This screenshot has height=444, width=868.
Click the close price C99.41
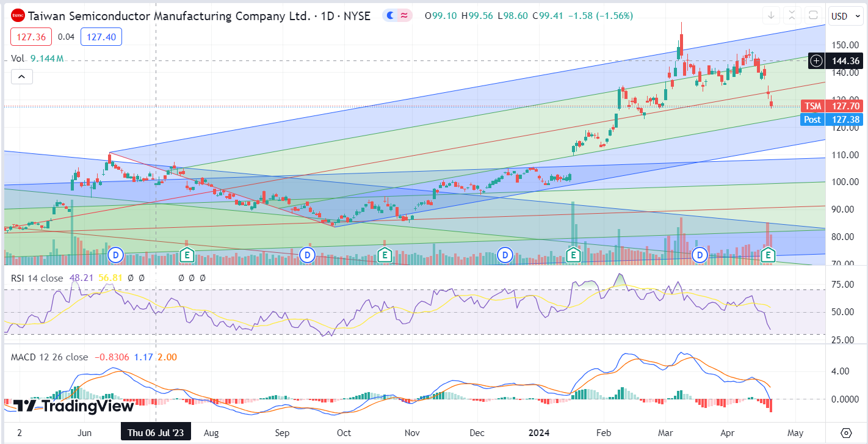[549, 16]
